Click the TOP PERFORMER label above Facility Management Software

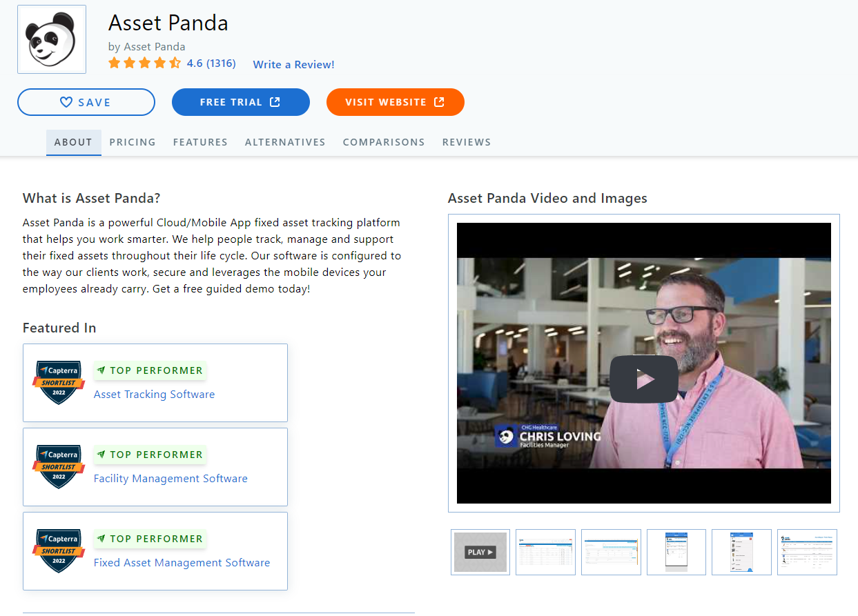pyautogui.click(x=150, y=455)
